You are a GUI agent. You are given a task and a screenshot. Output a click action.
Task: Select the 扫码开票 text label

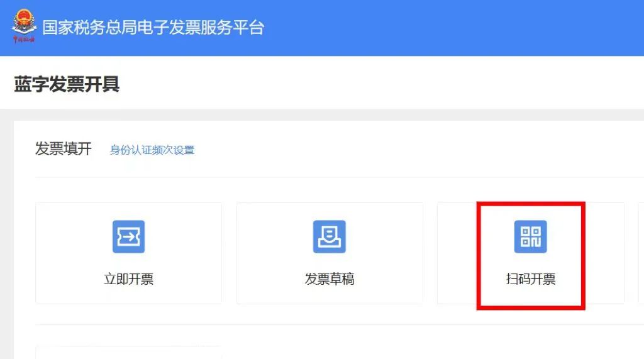click(531, 279)
